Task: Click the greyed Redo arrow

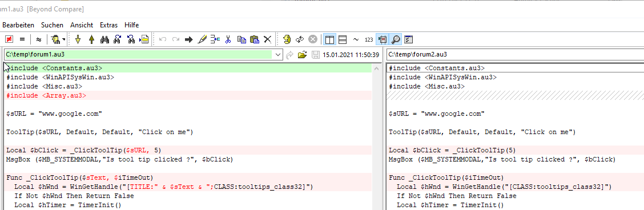Action: (x=175, y=39)
